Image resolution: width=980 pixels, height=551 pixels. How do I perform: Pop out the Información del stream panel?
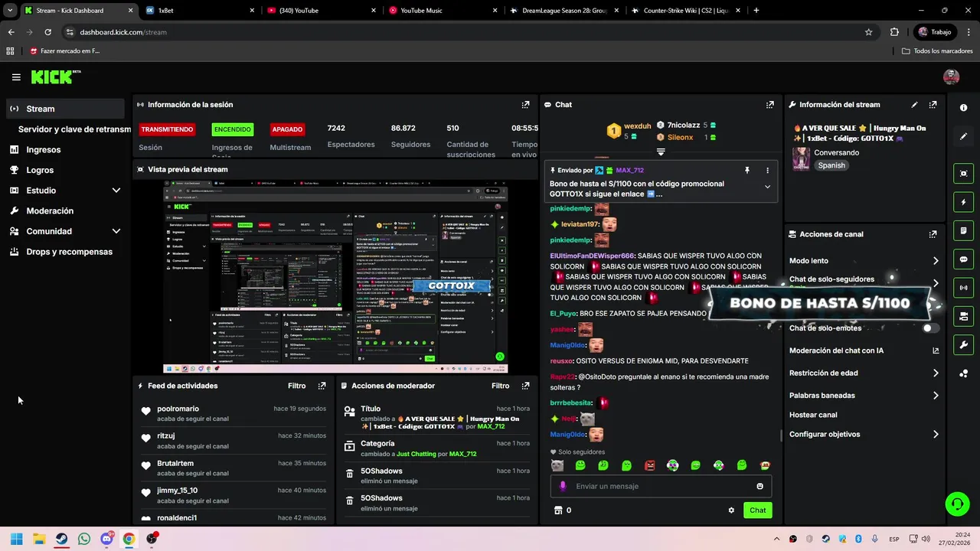[933, 105]
